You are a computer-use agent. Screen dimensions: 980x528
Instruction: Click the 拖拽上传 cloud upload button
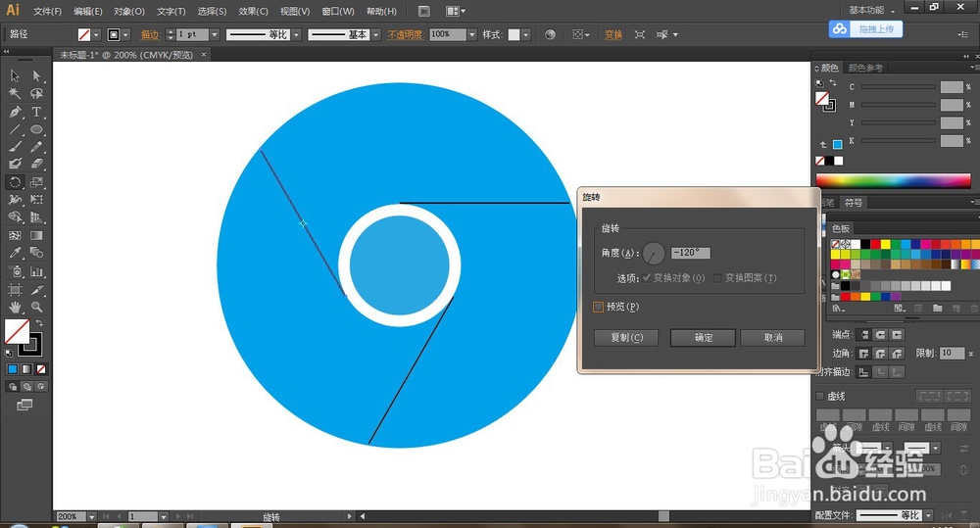click(x=865, y=29)
